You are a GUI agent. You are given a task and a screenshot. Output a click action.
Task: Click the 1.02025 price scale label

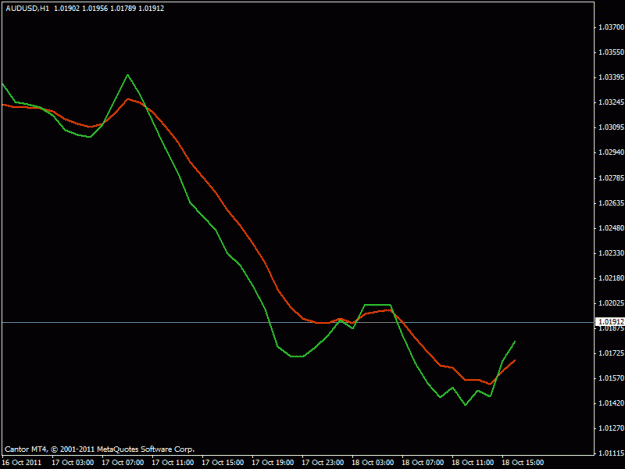pos(611,304)
